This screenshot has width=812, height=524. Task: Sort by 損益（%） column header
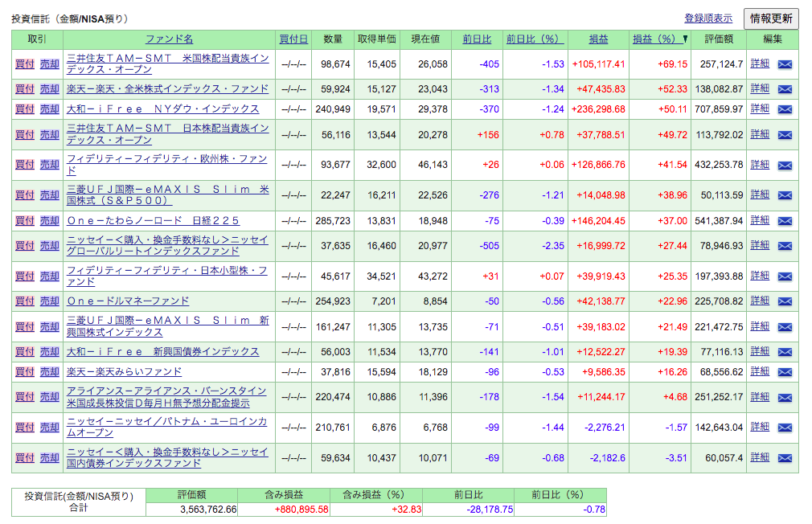click(x=657, y=39)
